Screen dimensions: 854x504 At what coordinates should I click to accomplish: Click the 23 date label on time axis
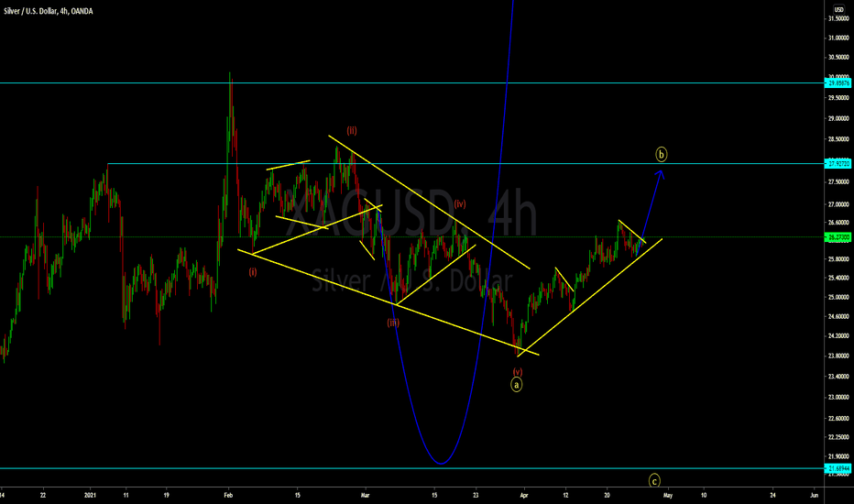point(476,495)
